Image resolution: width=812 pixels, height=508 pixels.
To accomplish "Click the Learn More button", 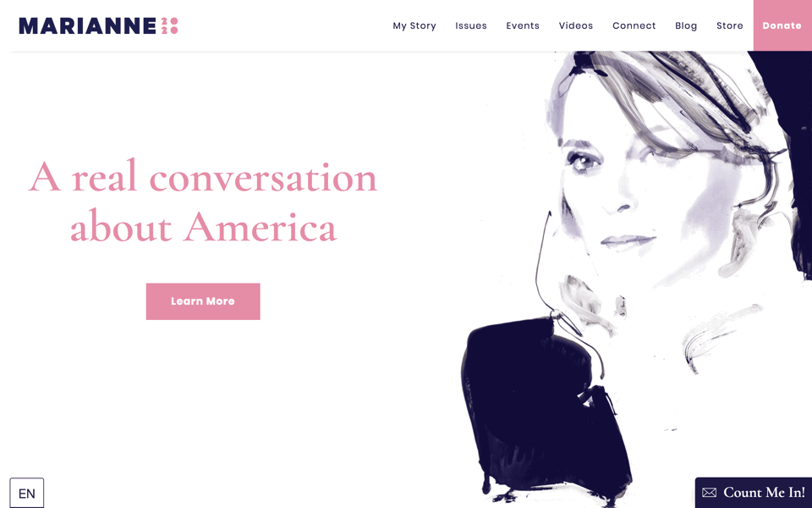I will point(203,301).
